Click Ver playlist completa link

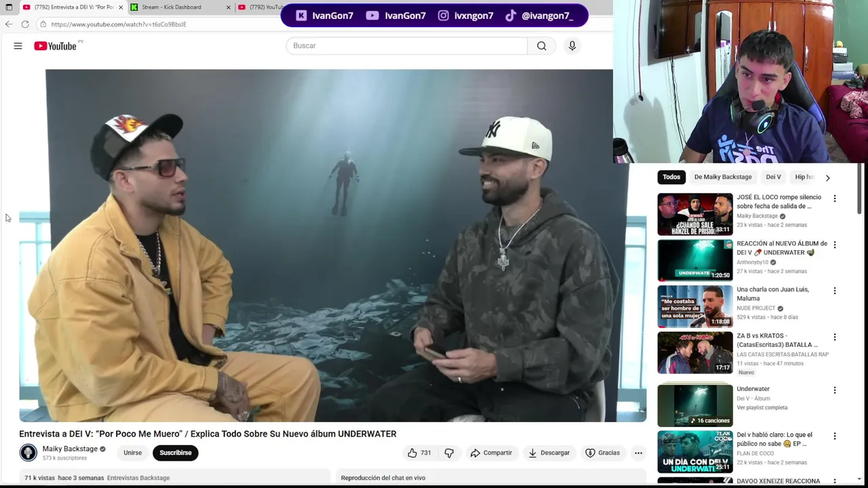pyautogui.click(x=762, y=407)
